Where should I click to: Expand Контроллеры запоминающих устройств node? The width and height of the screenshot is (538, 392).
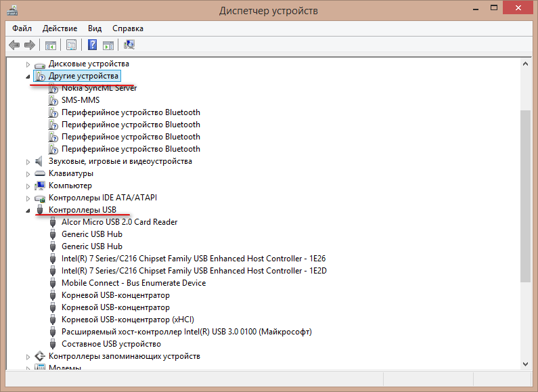[x=28, y=357]
